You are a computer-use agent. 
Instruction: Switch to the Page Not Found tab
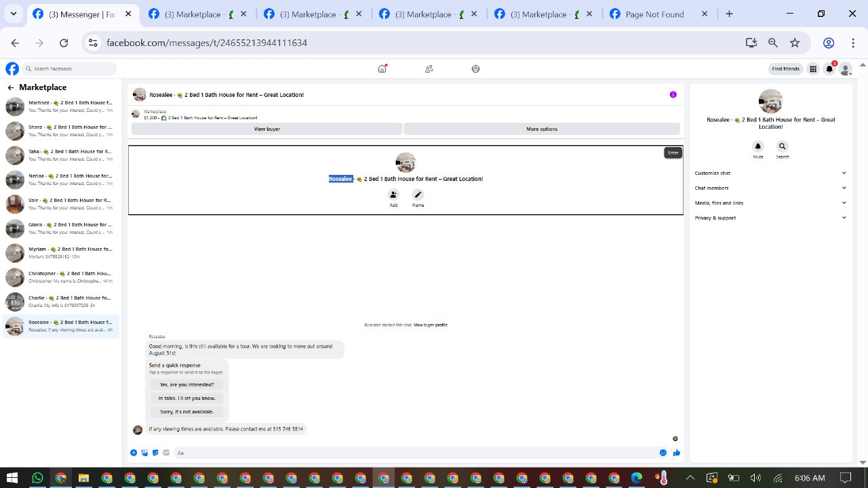(659, 14)
